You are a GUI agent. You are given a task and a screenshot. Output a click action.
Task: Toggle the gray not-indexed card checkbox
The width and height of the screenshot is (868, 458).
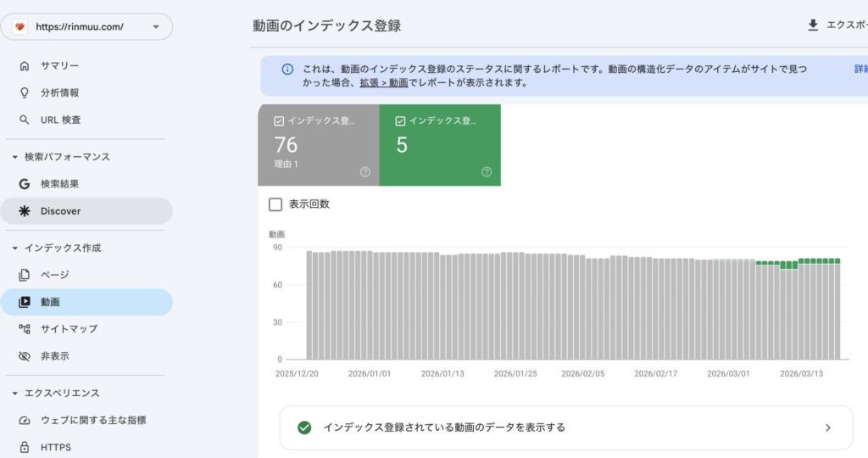[279, 121]
